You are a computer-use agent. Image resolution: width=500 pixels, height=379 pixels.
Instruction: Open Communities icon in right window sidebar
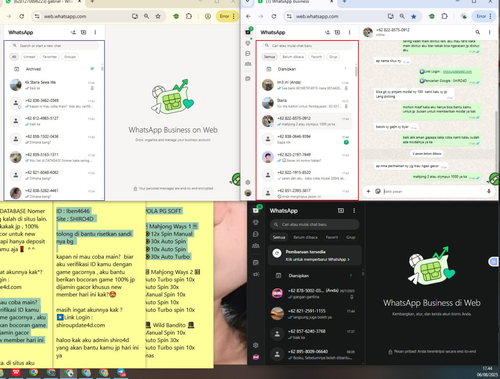248,64
